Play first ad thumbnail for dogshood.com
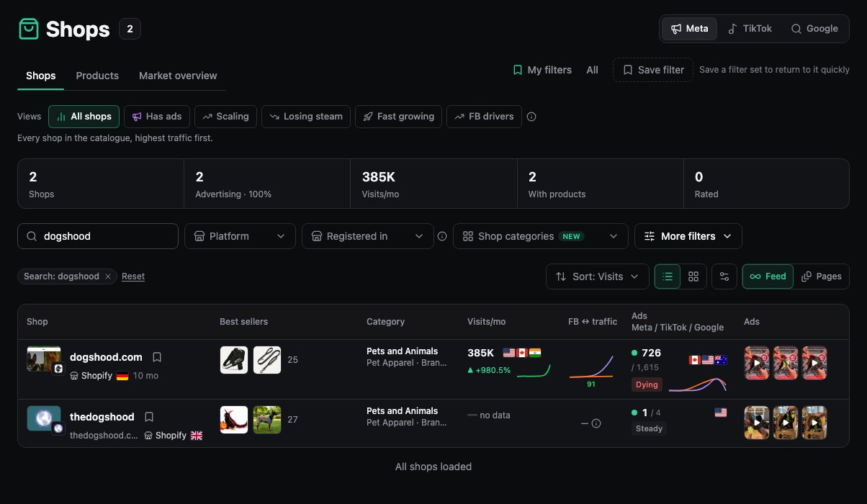867x504 pixels. point(757,363)
